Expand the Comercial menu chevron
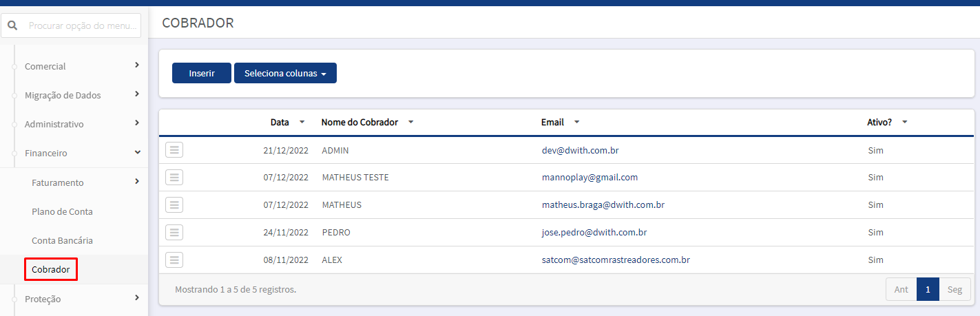The width and height of the screenshot is (980, 316). pyautogui.click(x=137, y=65)
